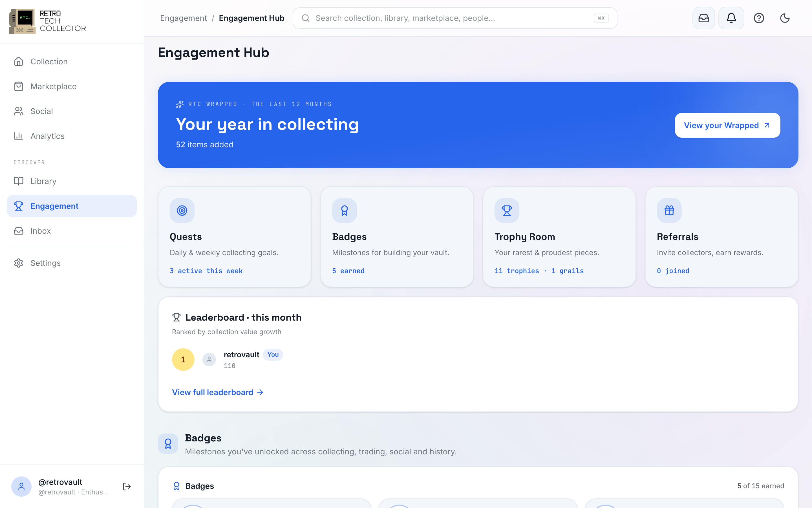The image size is (812, 508).
Task: Open Library in sidebar
Action: click(x=72, y=181)
